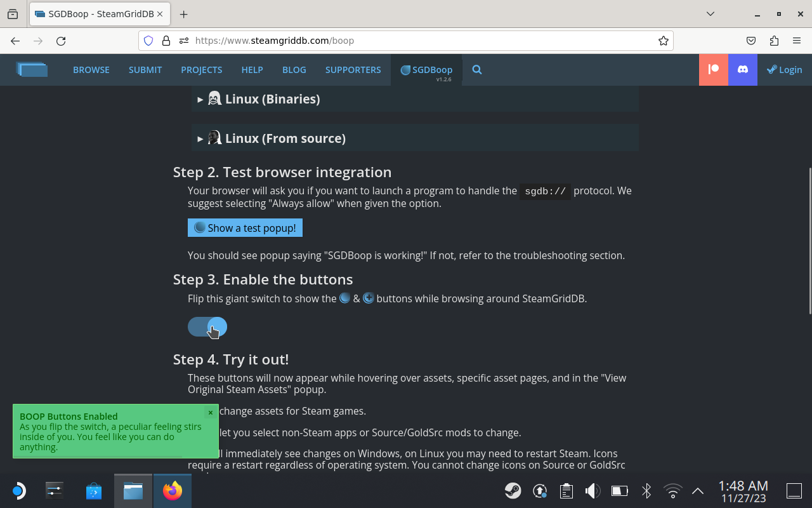Screen dimensions: 812x508
Task: Open a new tab with the plus button
Action: [183, 14]
